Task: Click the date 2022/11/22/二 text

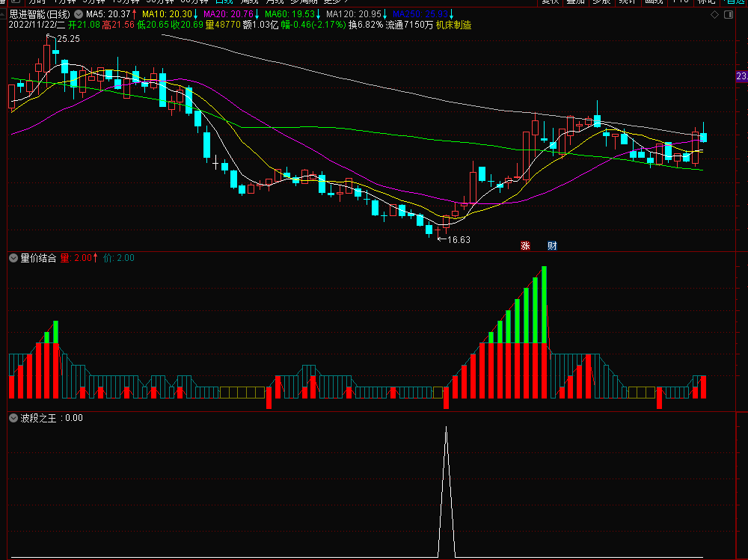Action: click(x=37, y=25)
